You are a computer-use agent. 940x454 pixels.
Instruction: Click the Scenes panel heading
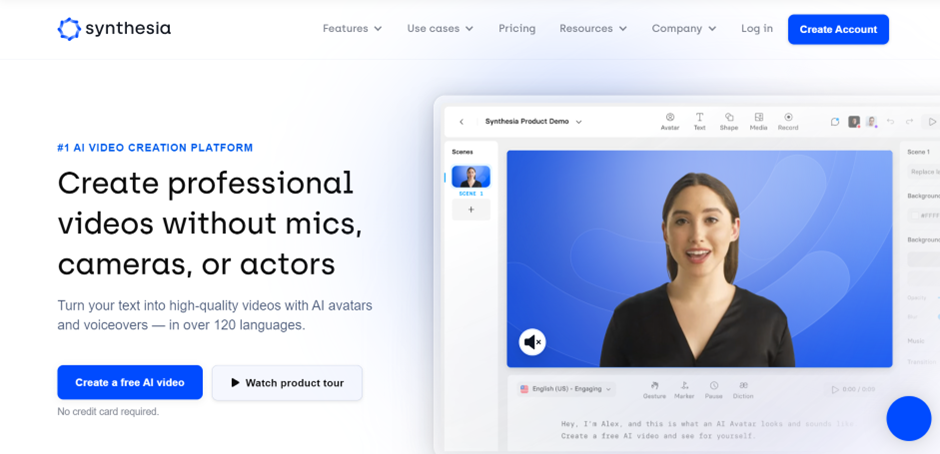[x=462, y=152]
